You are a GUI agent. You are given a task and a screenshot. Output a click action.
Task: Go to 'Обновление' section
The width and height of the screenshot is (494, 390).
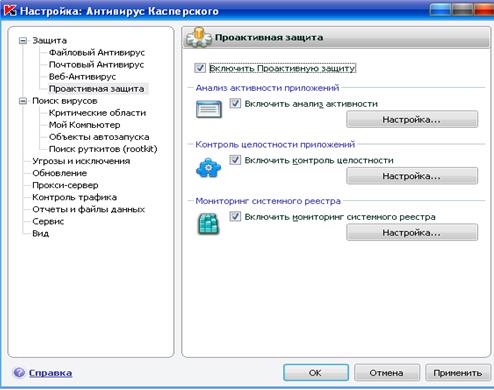pos(60,173)
